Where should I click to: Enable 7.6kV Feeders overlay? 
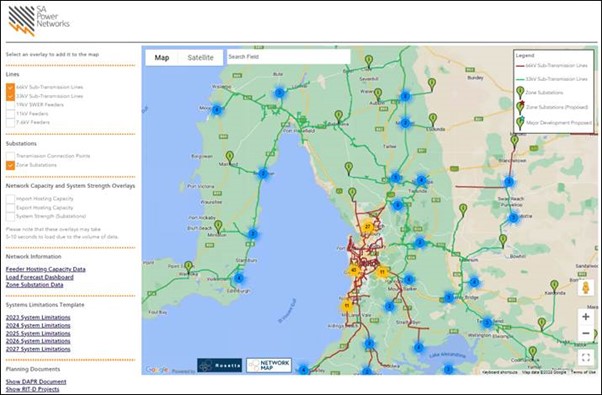pos(10,123)
